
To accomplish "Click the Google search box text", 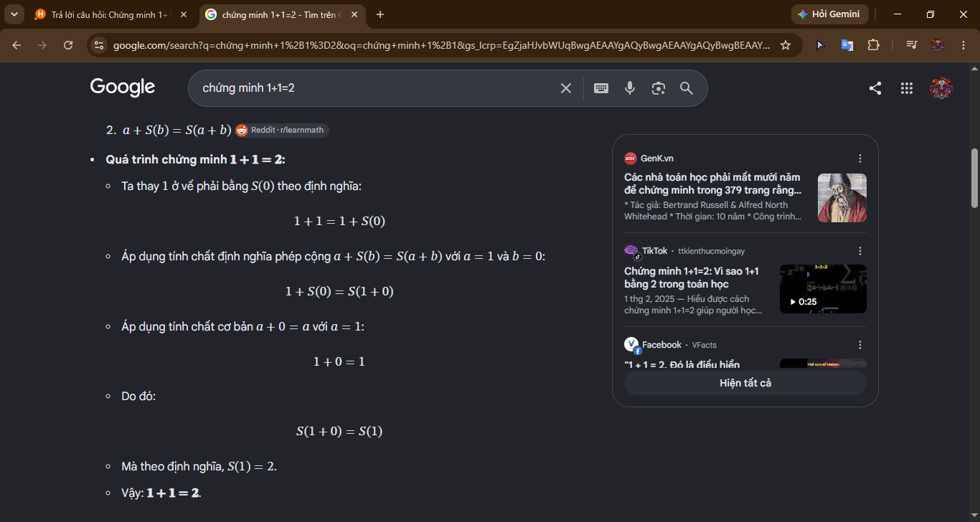I will 248,88.
